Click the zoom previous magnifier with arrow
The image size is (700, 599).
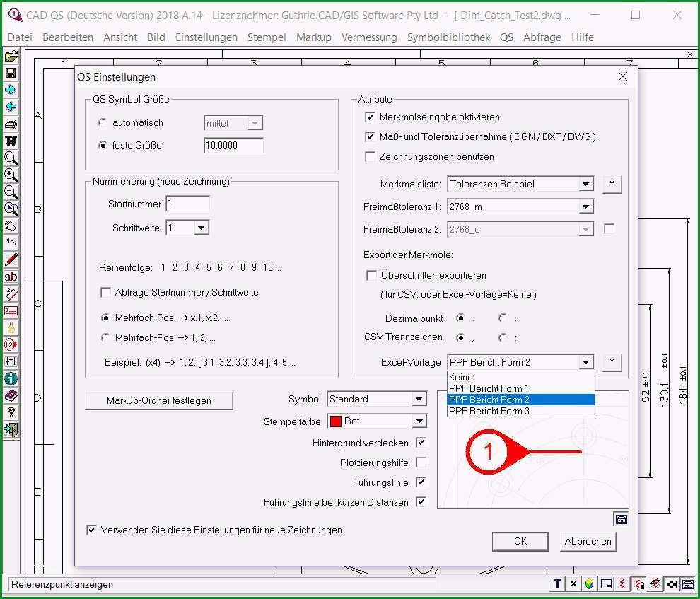click(11, 209)
